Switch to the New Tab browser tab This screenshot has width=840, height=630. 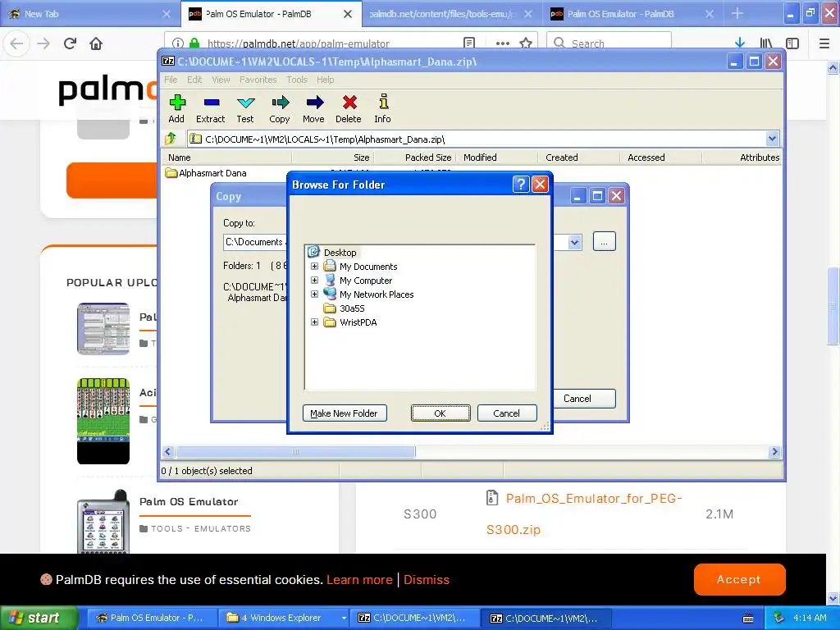click(x=90, y=13)
